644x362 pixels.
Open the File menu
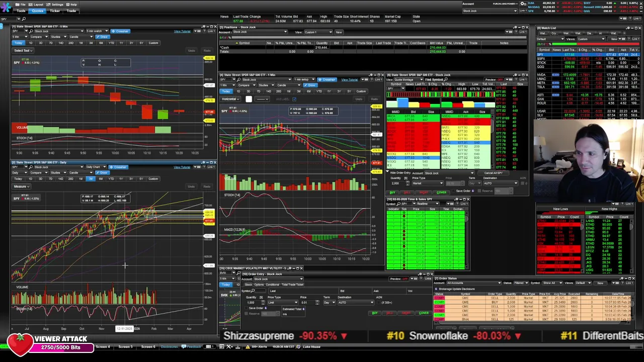click(21, 5)
